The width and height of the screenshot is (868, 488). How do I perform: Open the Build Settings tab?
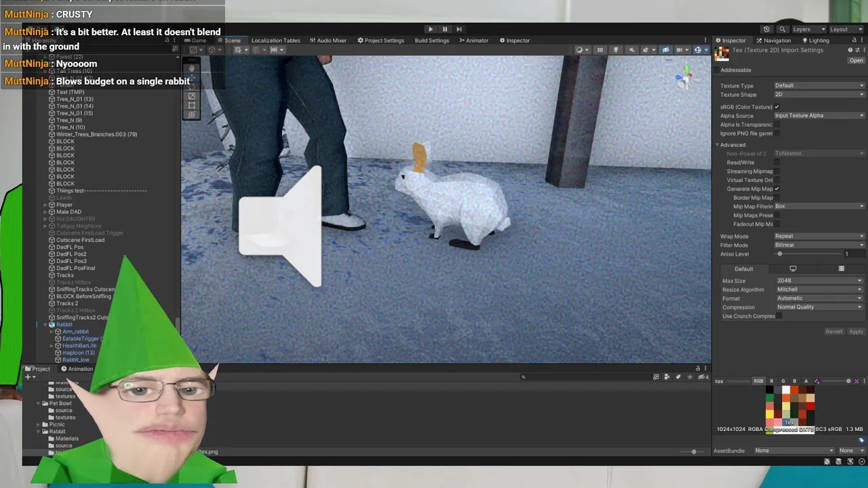point(432,41)
